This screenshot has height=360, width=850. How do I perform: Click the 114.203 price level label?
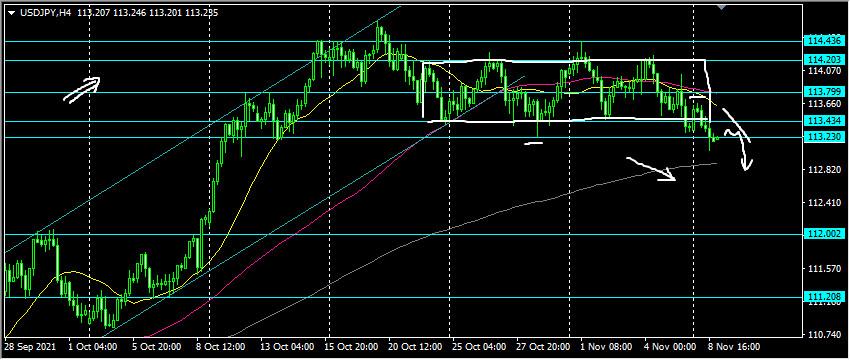click(x=824, y=60)
